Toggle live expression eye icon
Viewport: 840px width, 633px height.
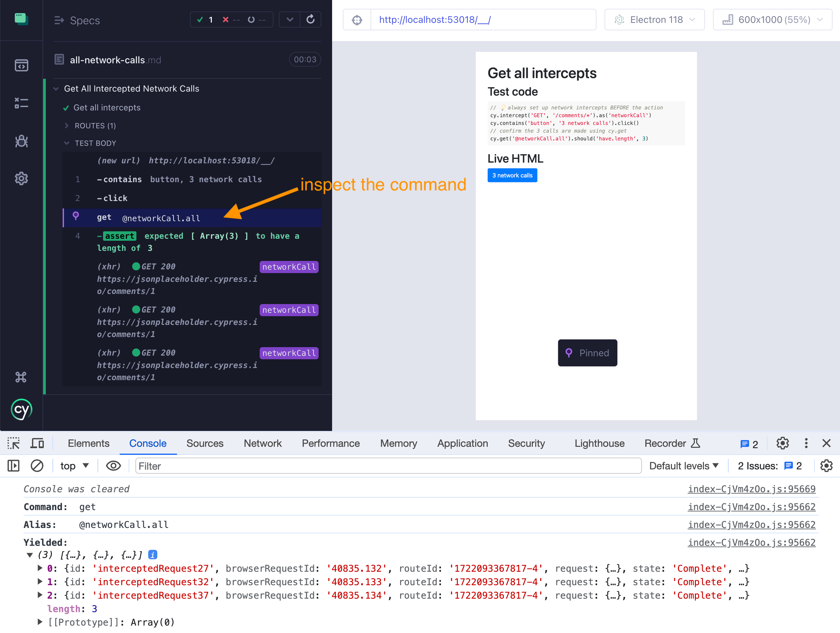click(x=113, y=466)
